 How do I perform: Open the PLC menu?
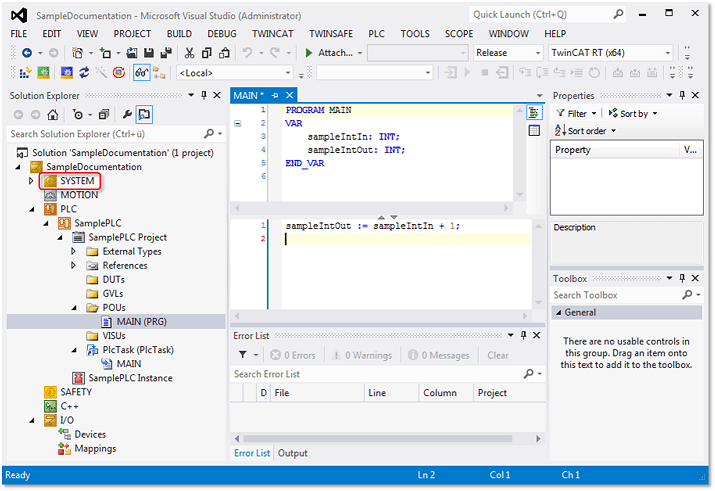(x=376, y=34)
